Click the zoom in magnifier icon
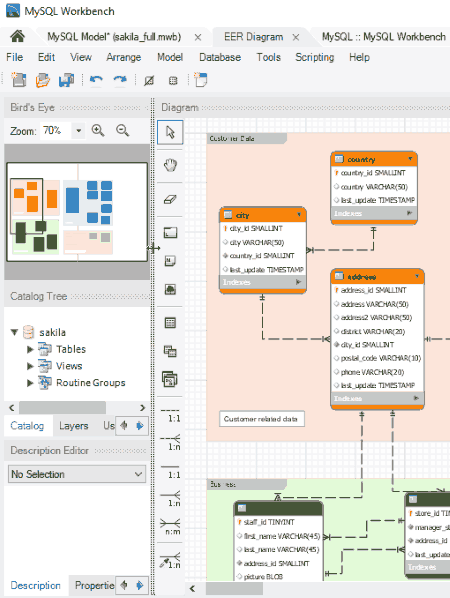450x598 pixels. (x=98, y=131)
